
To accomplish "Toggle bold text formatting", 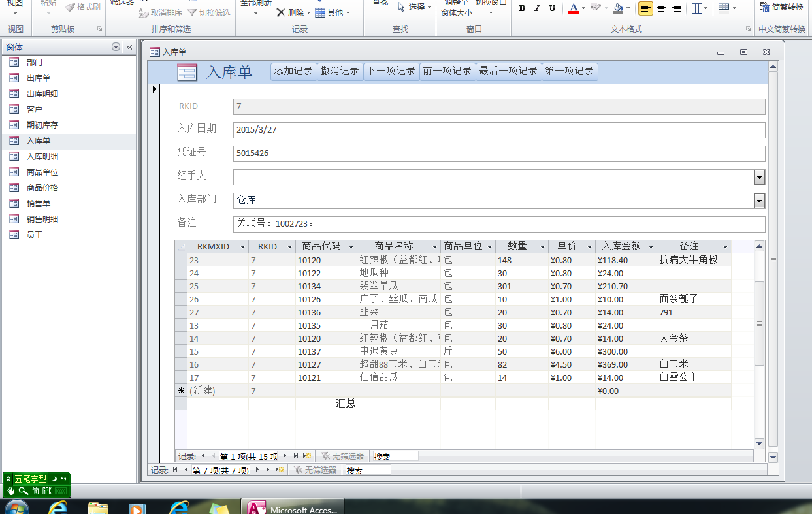I will (x=522, y=8).
